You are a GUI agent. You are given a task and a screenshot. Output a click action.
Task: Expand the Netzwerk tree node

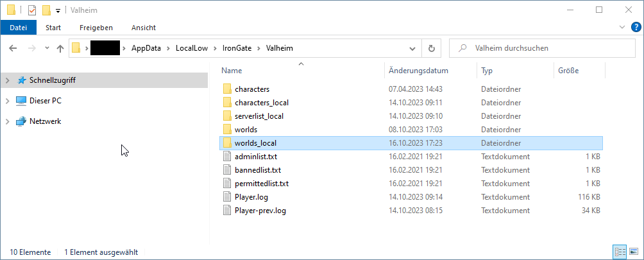pos(7,121)
